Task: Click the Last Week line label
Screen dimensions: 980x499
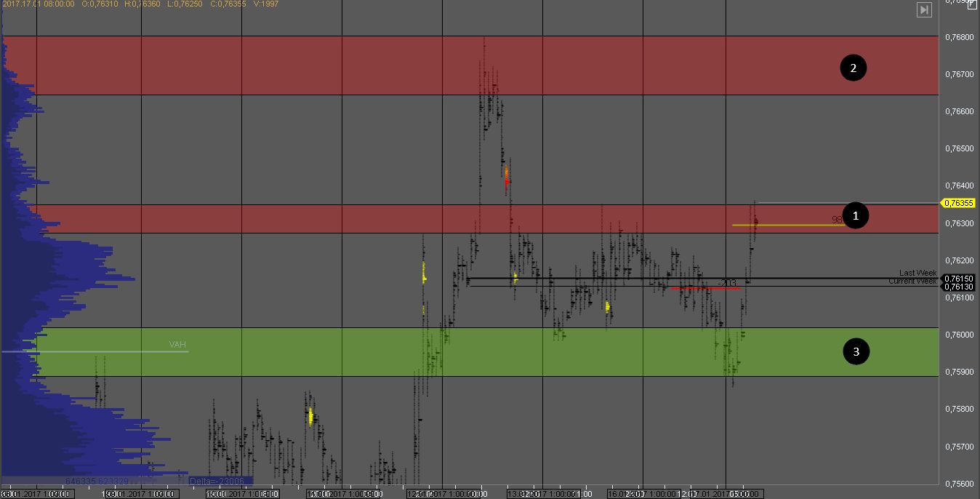Action: (917, 273)
